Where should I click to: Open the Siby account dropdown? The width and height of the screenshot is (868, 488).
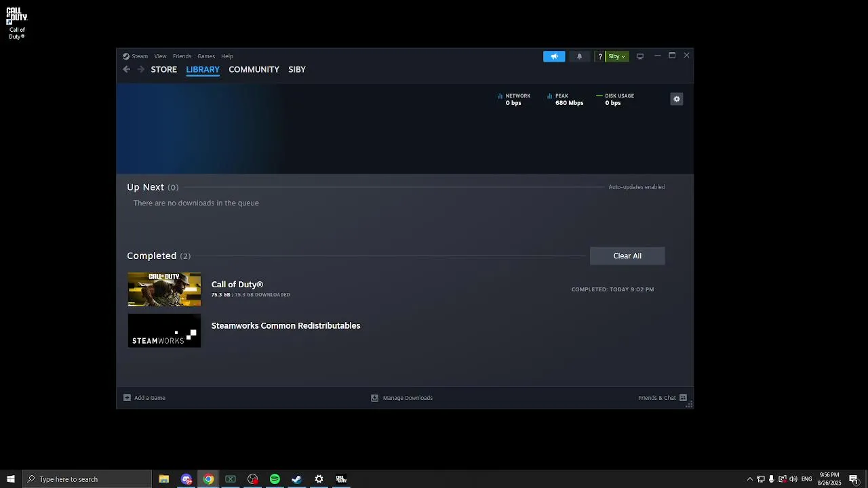point(617,56)
